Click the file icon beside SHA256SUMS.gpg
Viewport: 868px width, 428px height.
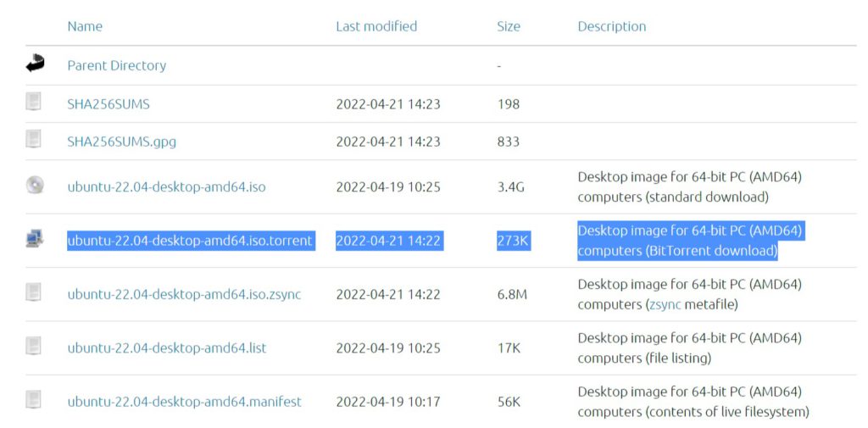tap(34, 140)
